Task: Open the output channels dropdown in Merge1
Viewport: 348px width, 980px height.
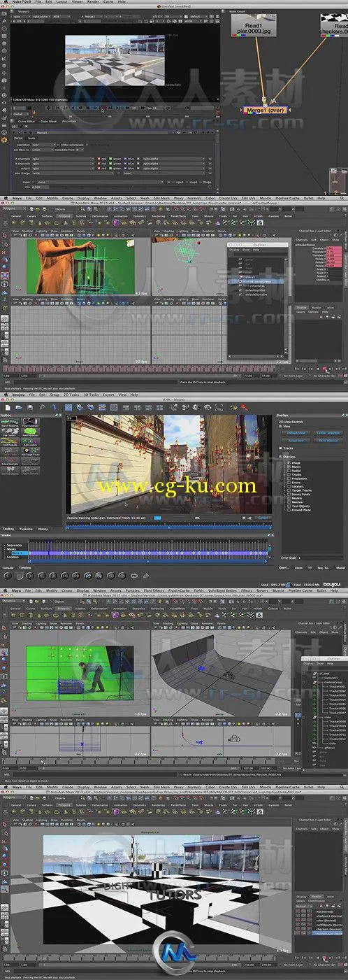Action: (x=62, y=169)
